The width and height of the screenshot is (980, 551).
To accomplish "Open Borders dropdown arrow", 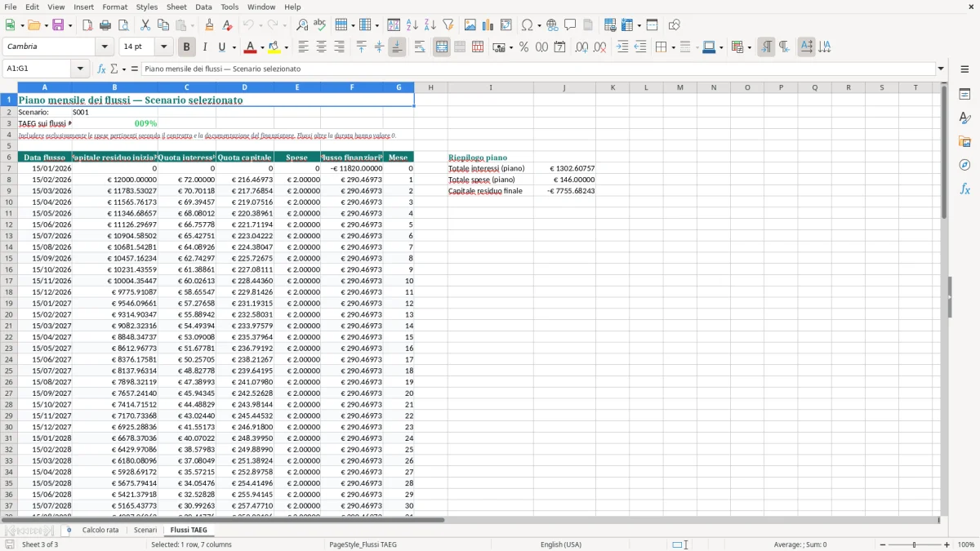I will (672, 47).
